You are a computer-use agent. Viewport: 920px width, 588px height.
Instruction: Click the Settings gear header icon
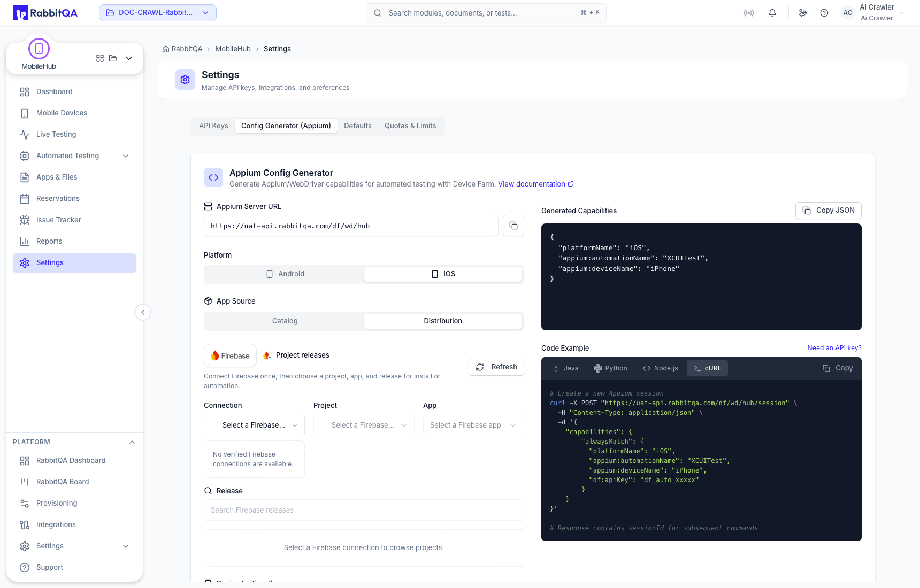185,80
